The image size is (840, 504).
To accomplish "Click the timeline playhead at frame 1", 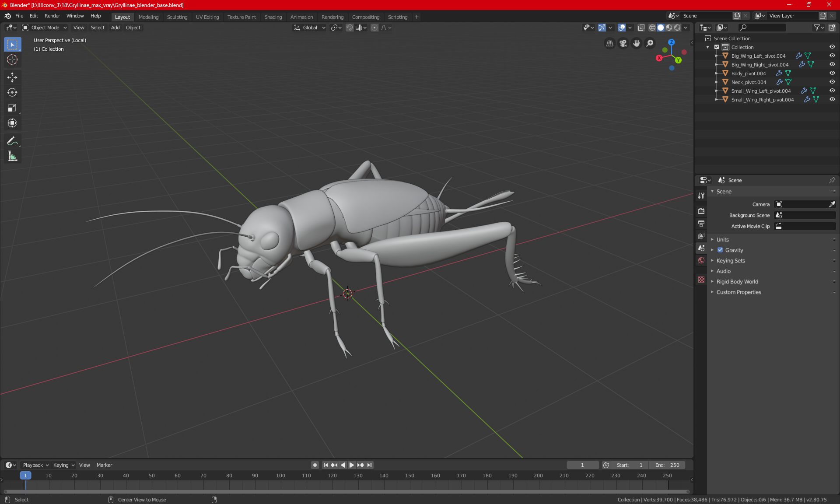I will click(x=25, y=476).
